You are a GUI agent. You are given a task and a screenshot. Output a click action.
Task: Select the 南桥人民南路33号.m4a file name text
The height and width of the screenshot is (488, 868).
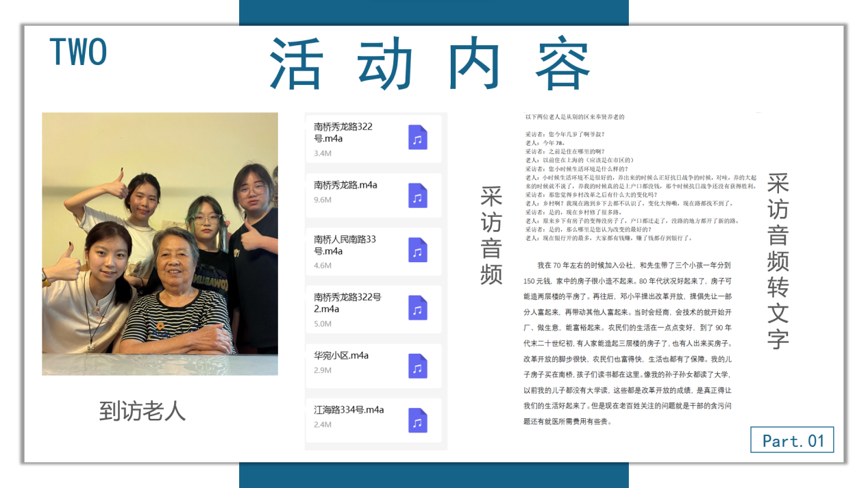[345, 245]
